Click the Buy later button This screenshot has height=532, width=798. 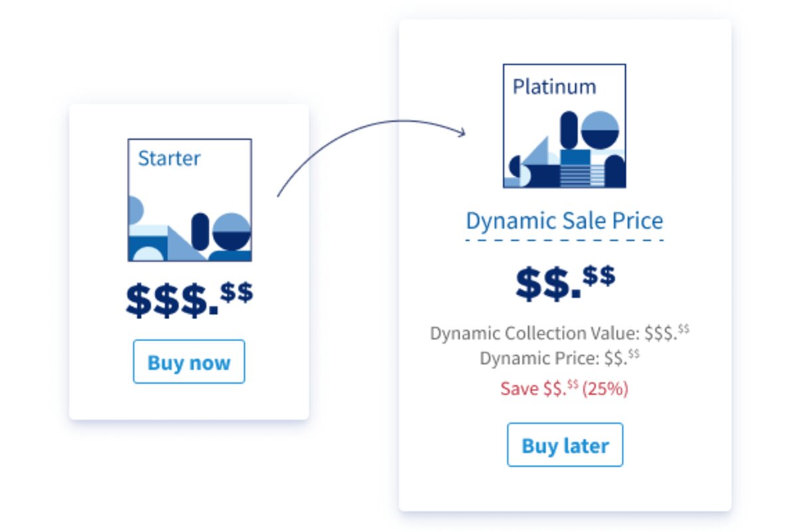(565, 445)
